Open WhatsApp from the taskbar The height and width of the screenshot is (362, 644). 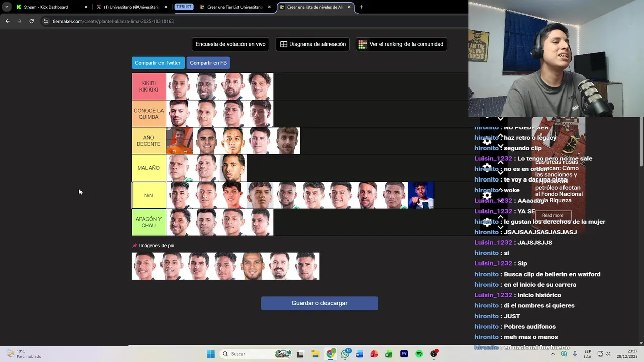click(x=345, y=354)
